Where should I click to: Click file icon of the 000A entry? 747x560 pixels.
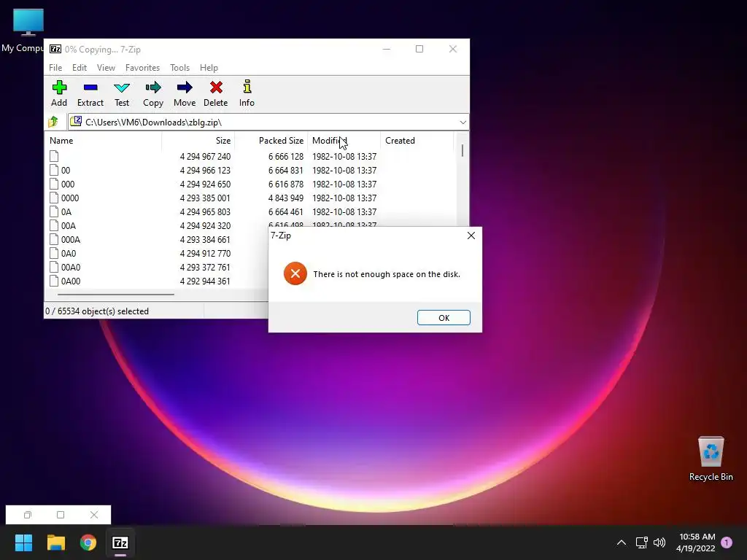pyautogui.click(x=54, y=239)
